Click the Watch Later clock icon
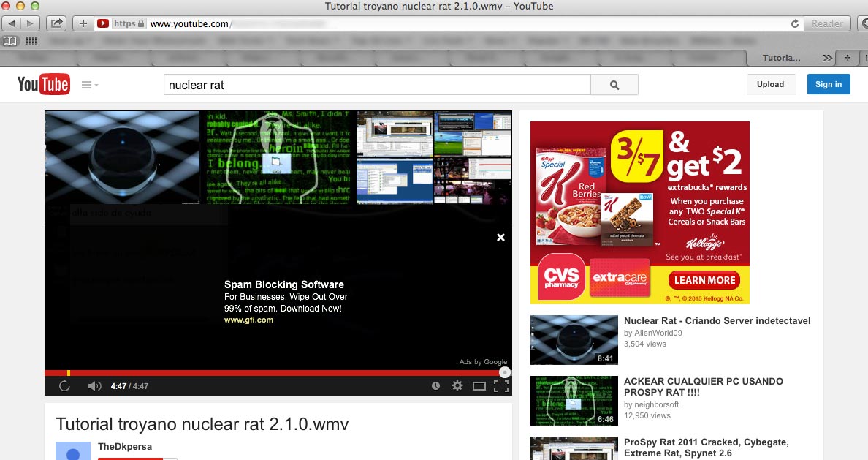 click(x=435, y=385)
